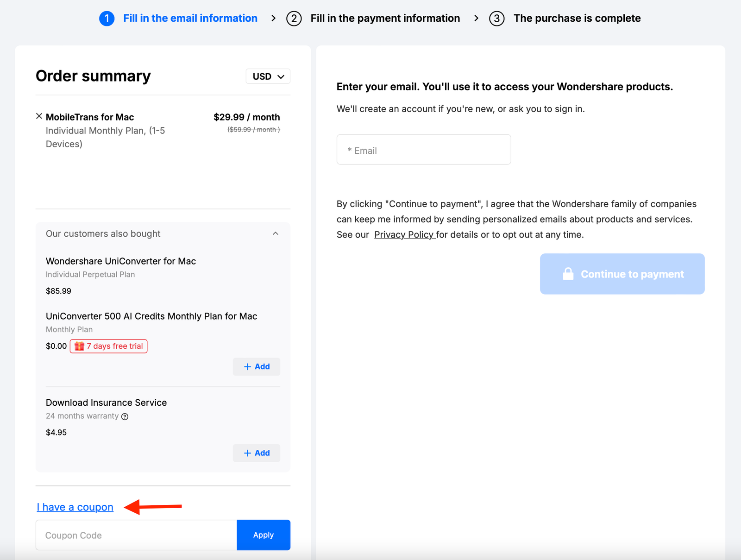
Task: Collapse the 'Our customers also bought' section
Action: click(x=276, y=233)
